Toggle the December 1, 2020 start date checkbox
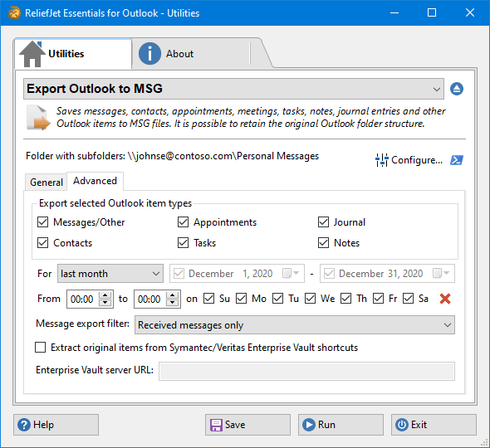 click(179, 274)
